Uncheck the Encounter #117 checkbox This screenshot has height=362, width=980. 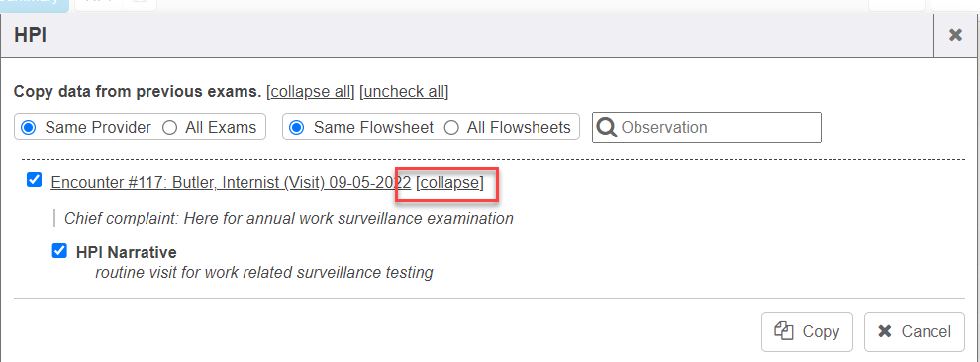34,180
